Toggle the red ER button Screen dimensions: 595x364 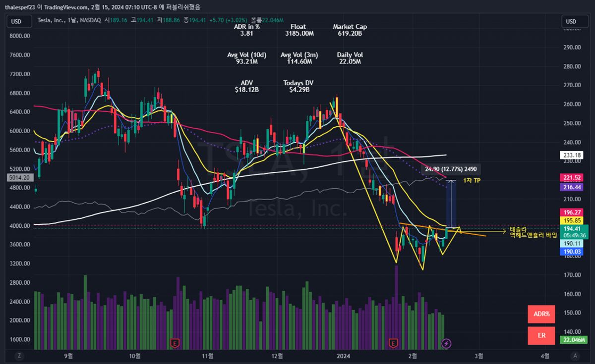point(541,335)
